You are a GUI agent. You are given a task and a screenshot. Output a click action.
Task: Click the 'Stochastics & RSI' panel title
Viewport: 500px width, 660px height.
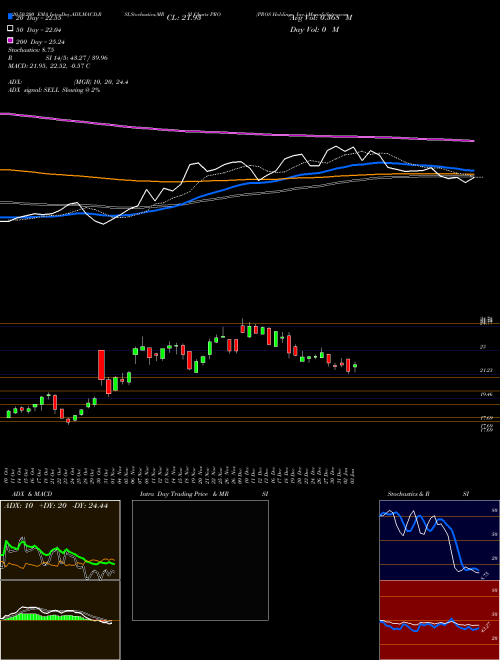coord(428,494)
